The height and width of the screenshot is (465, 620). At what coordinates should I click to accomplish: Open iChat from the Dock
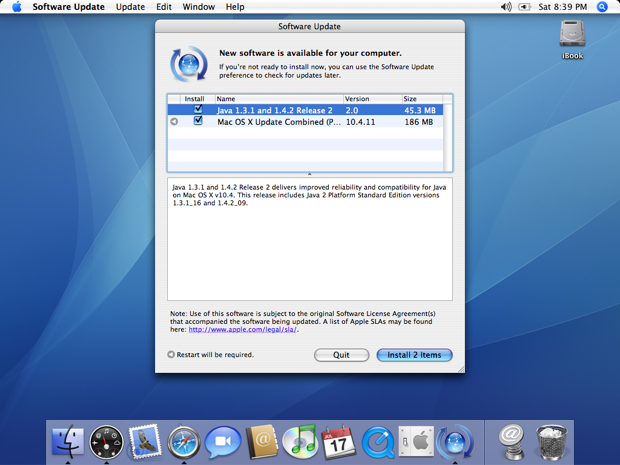[x=223, y=442]
